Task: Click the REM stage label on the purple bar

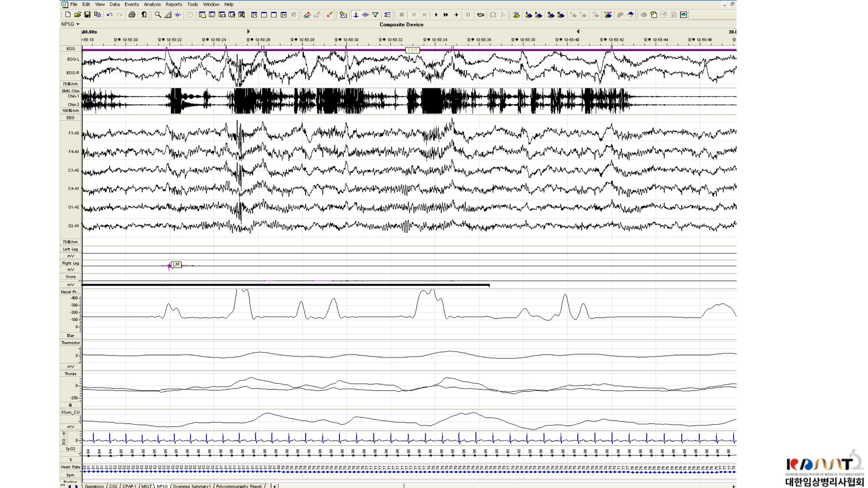Action: coord(412,50)
